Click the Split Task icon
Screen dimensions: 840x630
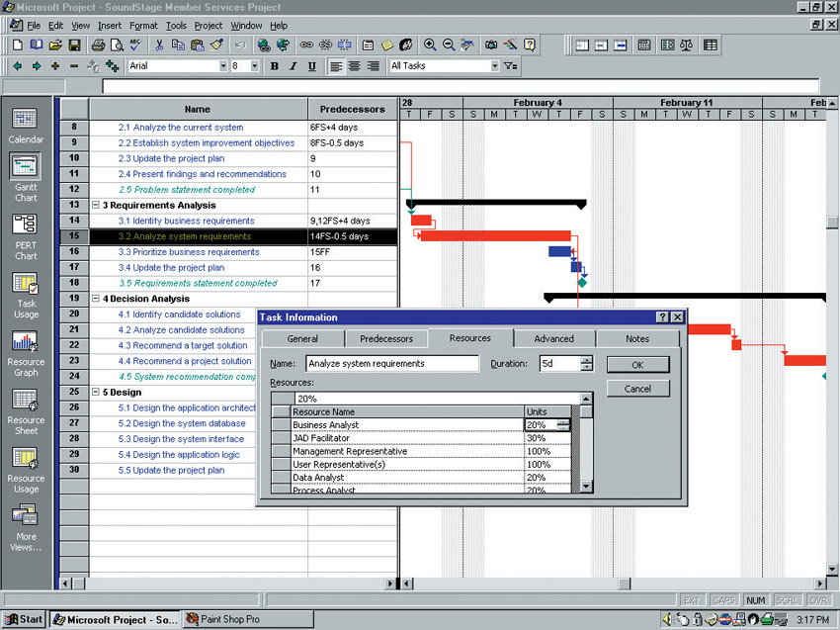pyautogui.click(x=345, y=45)
